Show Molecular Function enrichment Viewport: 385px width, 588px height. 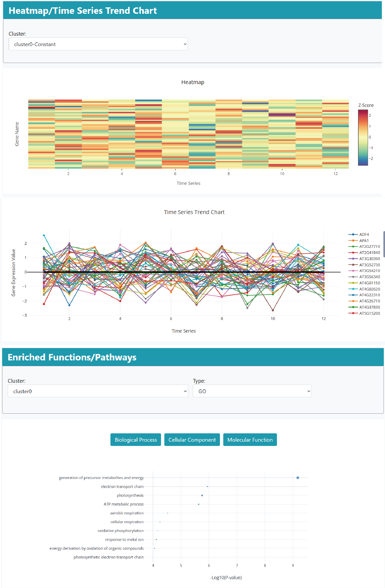[x=250, y=440]
